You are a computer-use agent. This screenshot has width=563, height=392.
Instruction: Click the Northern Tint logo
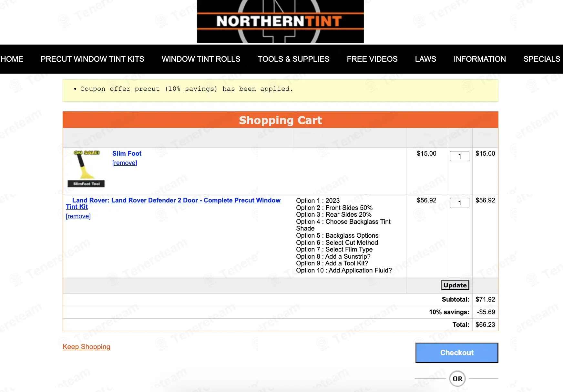point(280,21)
